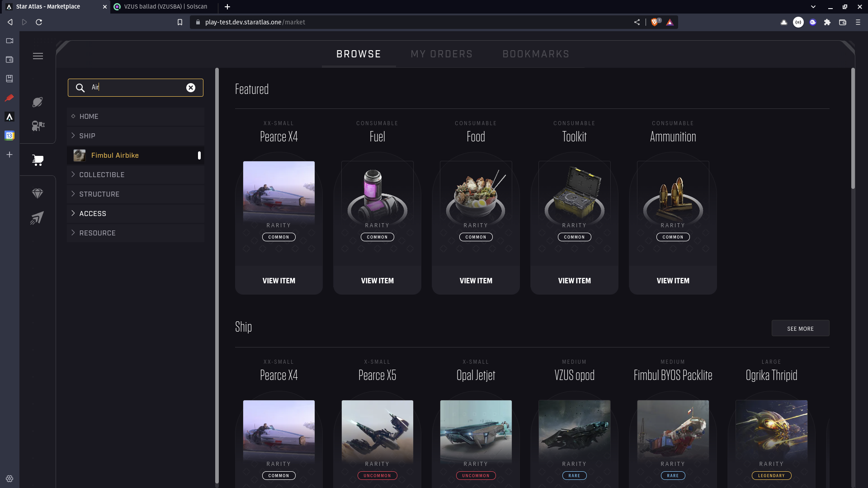This screenshot has height=488, width=868.
Task: Open the tab list dropdown arrow
Action: 813,7
